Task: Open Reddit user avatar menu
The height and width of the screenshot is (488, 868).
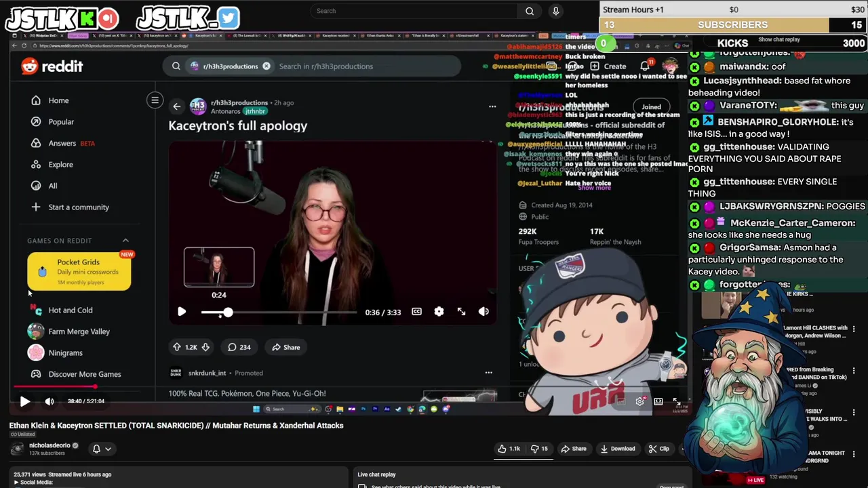Action: click(670, 66)
